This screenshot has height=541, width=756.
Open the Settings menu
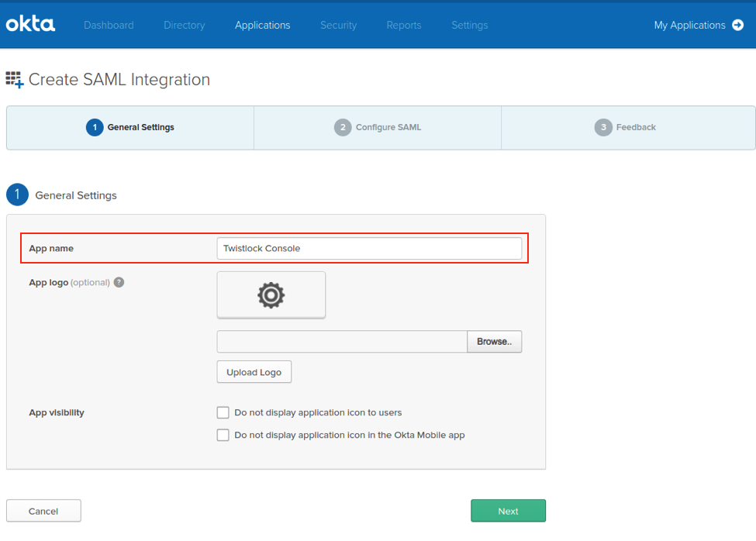tap(470, 25)
